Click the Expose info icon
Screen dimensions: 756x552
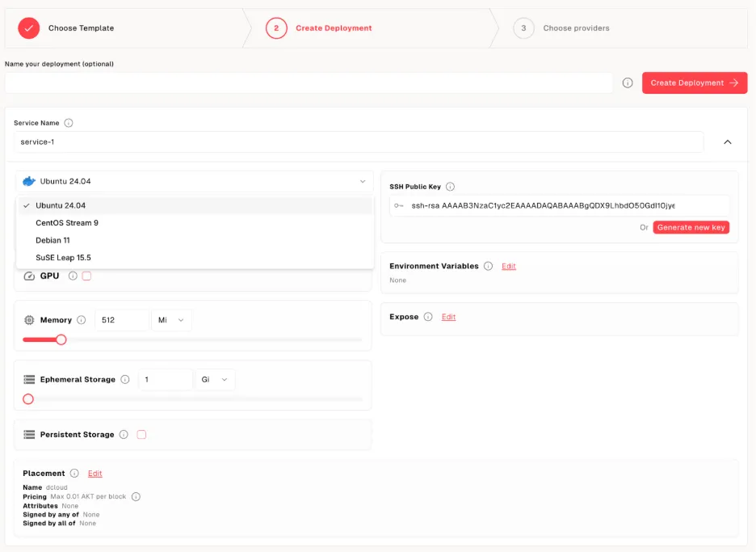click(x=428, y=317)
